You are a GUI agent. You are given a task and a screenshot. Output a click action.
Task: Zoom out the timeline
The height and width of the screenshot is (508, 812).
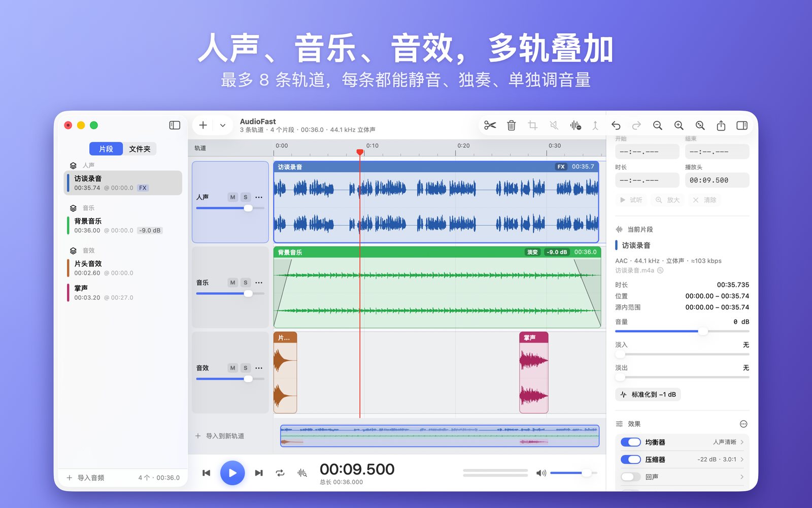pyautogui.click(x=658, y=125)
